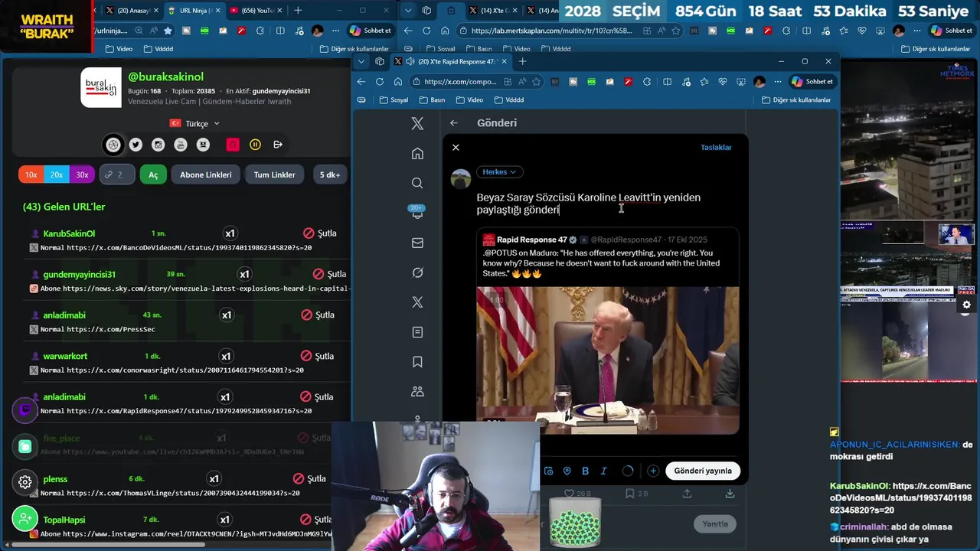Click x1 badge on plenss row
The width and height of the screenshot is (980, 551).
(x=214, y=479)
